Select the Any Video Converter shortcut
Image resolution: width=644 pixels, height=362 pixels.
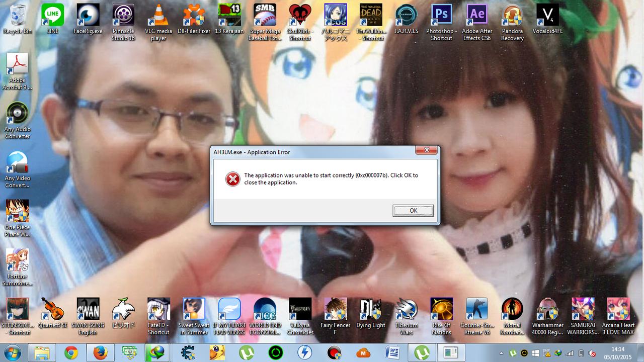point(18,163)
